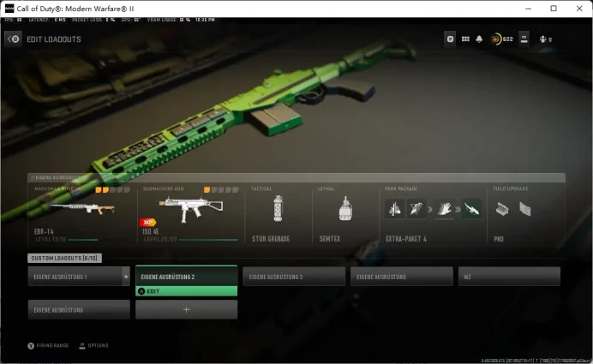Select the deployable cover field upgrade icon
Image resolution: width=593 pixels, height=364 pixels.
coord(525,209)
